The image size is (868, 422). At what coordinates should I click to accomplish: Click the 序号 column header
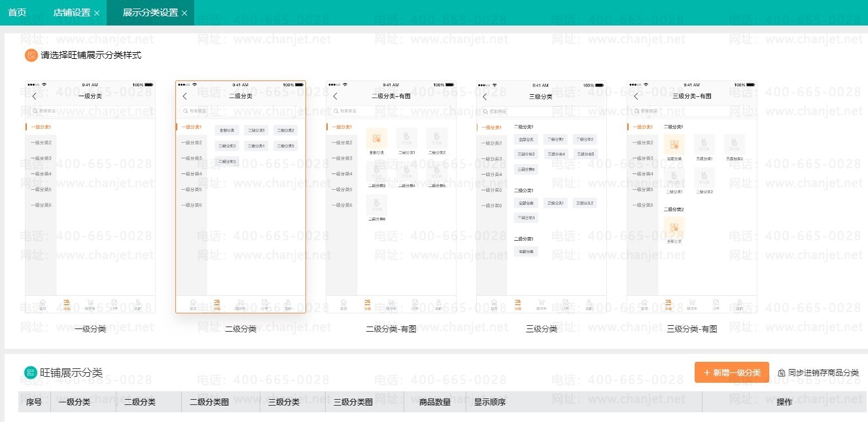[x=34, y=402]
